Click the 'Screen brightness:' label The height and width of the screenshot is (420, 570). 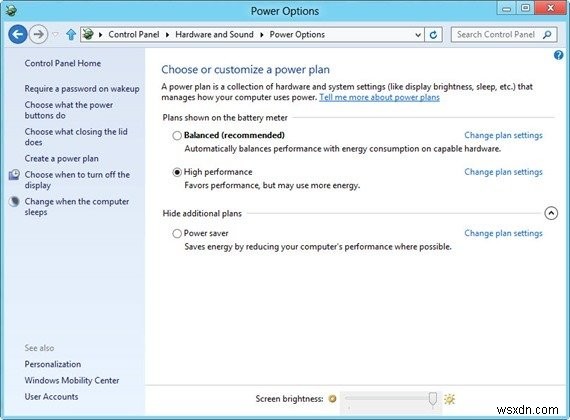click(289, 399)
